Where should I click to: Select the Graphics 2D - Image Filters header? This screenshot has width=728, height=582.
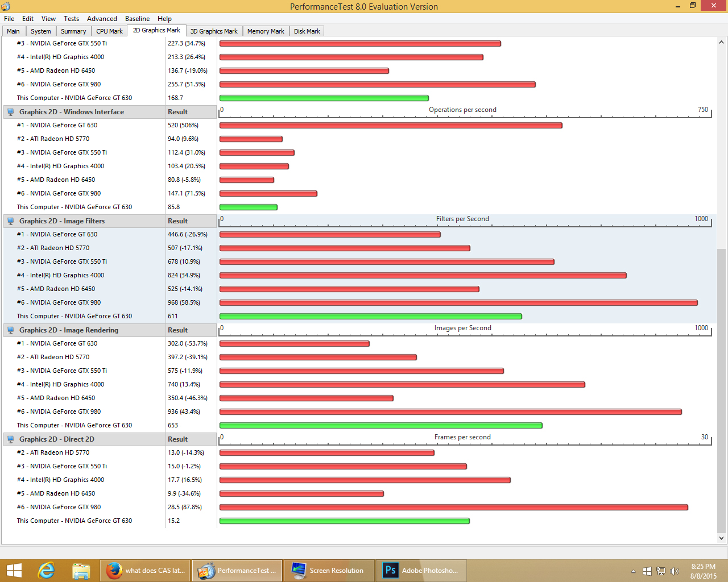[x=111, y=221]
